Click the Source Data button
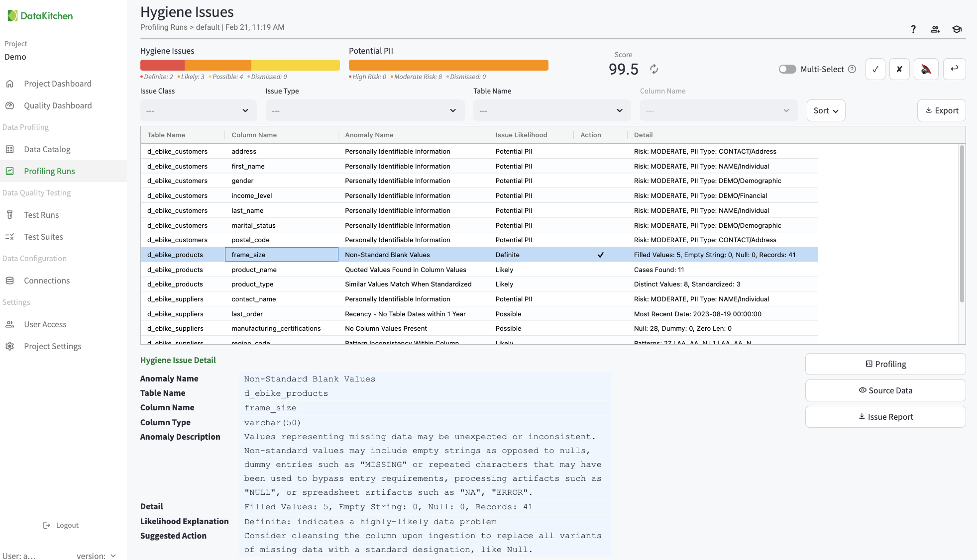 (x=885, y=390)
